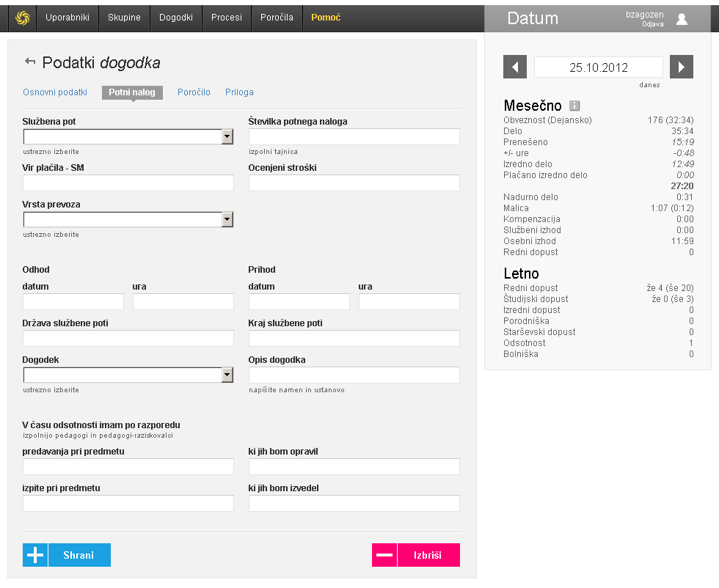
Task: Open the Dogodek dropdown list
Action: [x=227, y=375]
